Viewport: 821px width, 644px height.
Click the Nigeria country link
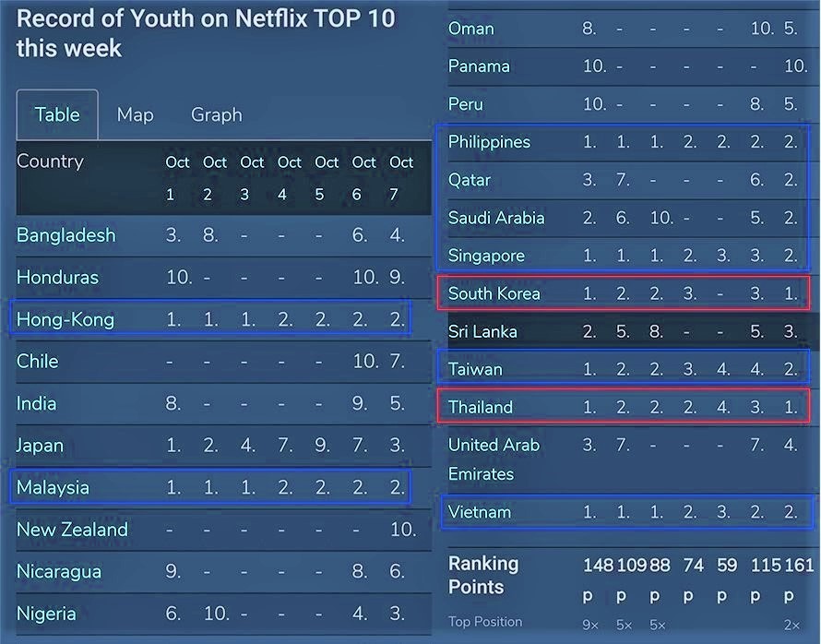click(46, 614)
